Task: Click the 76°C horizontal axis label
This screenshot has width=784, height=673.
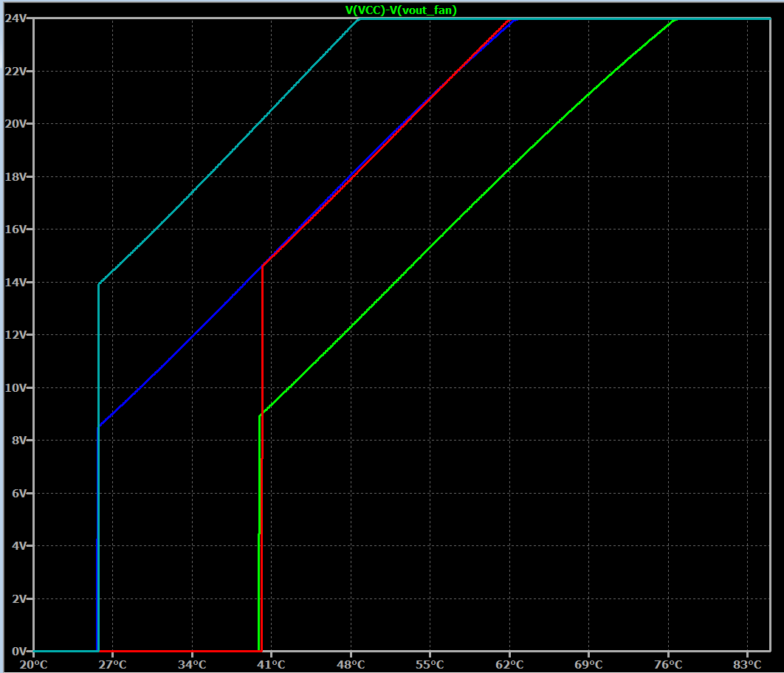Action: 669,664
